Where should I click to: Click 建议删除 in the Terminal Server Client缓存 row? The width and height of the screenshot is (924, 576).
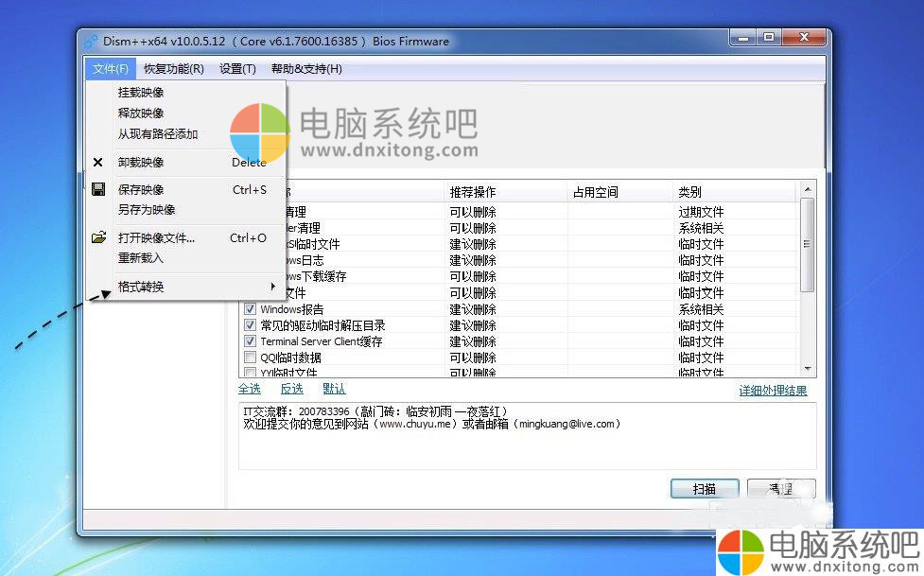tap(473, 342)
